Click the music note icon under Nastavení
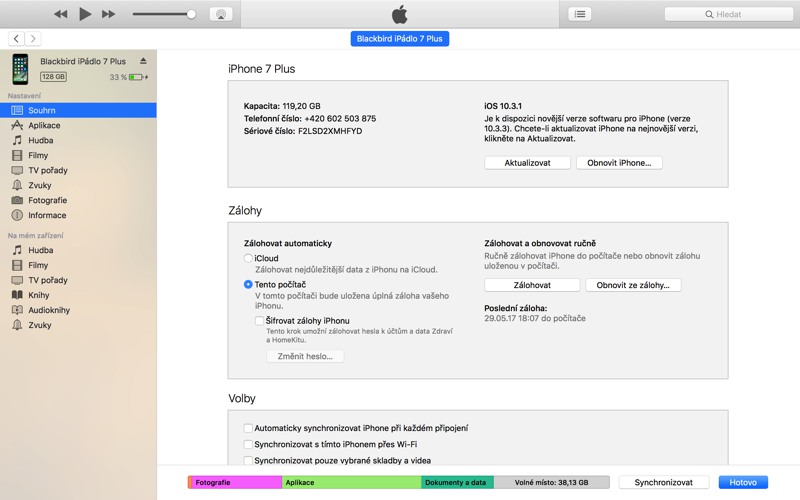The image size is (800, 500). 17,140
